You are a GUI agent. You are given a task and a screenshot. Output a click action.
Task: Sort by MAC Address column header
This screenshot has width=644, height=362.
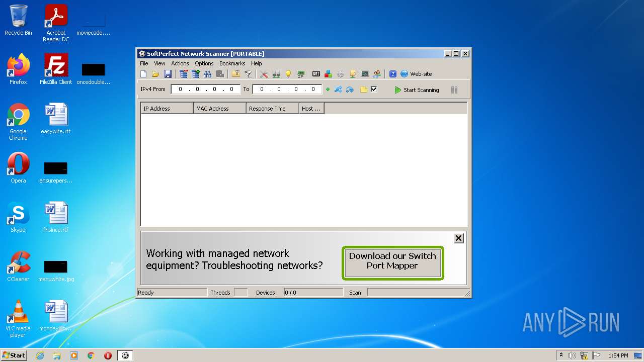click(220, 109)
